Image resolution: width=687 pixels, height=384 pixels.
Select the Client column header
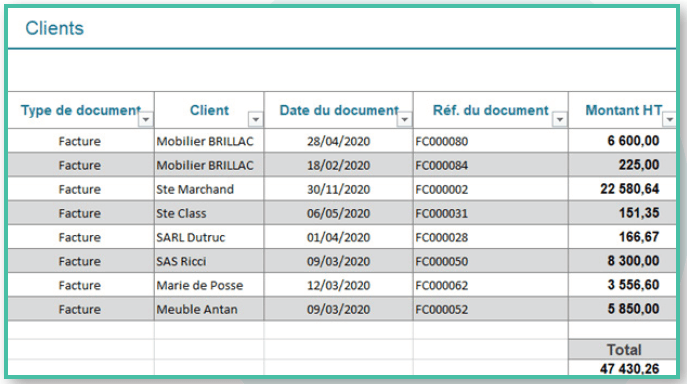(209, 110)
